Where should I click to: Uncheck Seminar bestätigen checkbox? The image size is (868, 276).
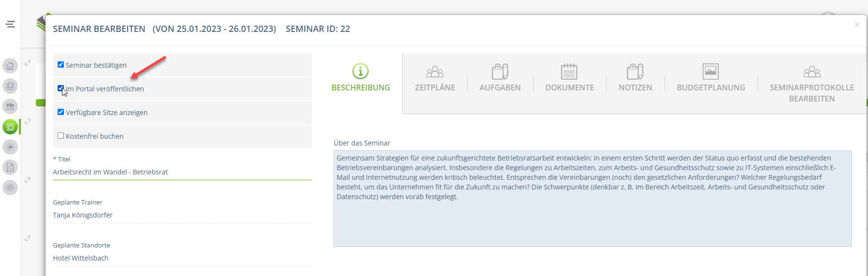pos(61,65)
